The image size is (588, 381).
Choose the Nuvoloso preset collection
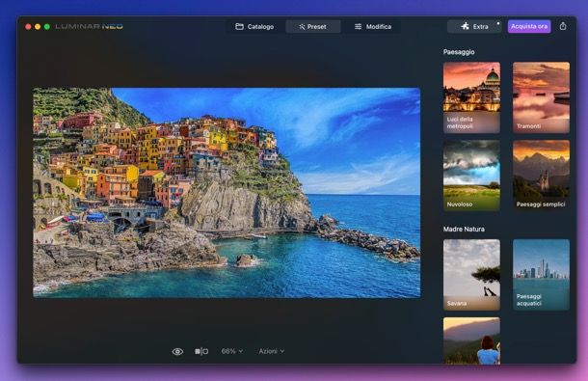[x=471, y=176]
